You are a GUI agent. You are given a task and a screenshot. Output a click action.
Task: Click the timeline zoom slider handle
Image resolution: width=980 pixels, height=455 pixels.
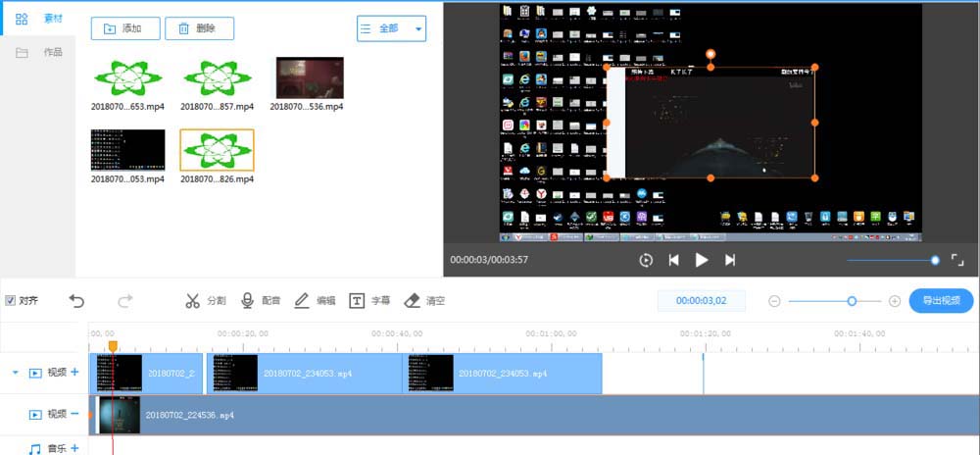coord(852,301)
